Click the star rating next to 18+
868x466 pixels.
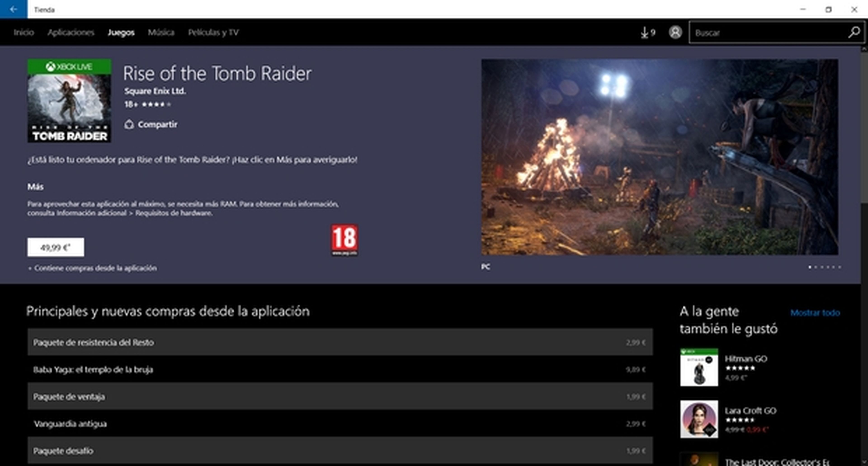[x=156, y=104]
